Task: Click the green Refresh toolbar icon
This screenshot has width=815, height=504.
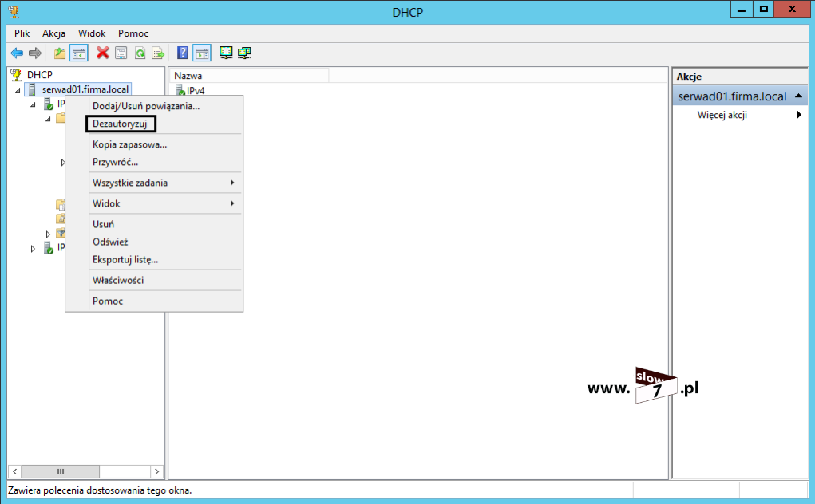Action: [140, 53]
